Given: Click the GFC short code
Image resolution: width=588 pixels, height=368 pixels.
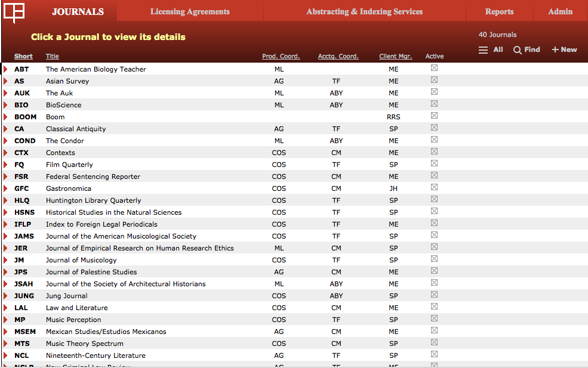Looking at the screenshot, I should tap(21, 188).
